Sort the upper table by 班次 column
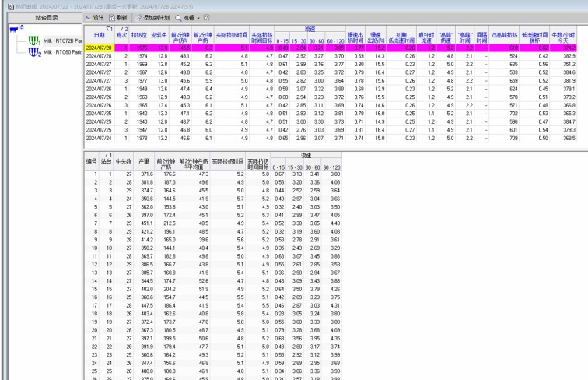The height and width of the screenshot is (380, 588). [x=121, y=35]
